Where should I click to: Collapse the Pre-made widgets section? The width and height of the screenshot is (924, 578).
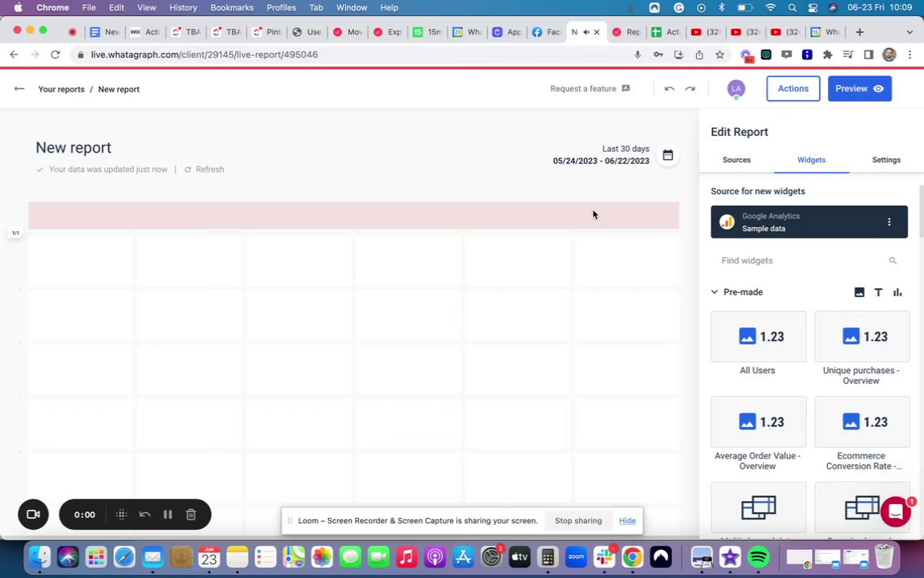714,292
